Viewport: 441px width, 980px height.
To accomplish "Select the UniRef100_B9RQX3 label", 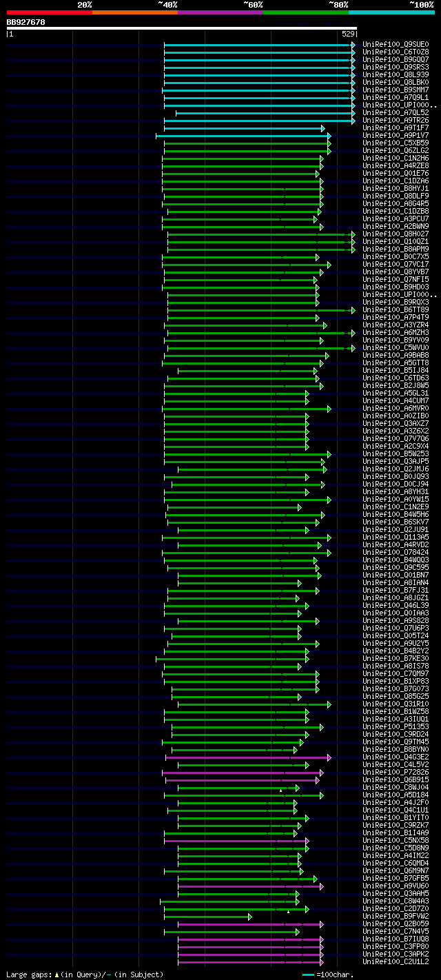I will (396, 303).
